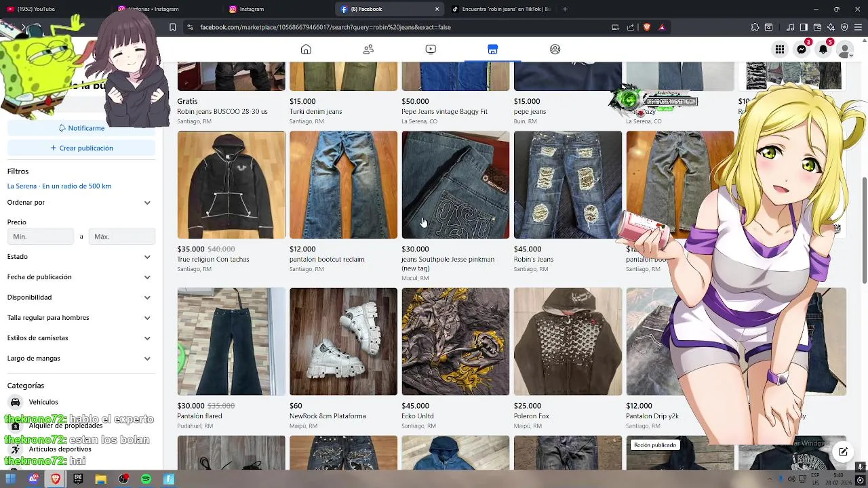Click the Crear publicación button
Viewport: 868px width, 488px height.
tap(81, 148)
